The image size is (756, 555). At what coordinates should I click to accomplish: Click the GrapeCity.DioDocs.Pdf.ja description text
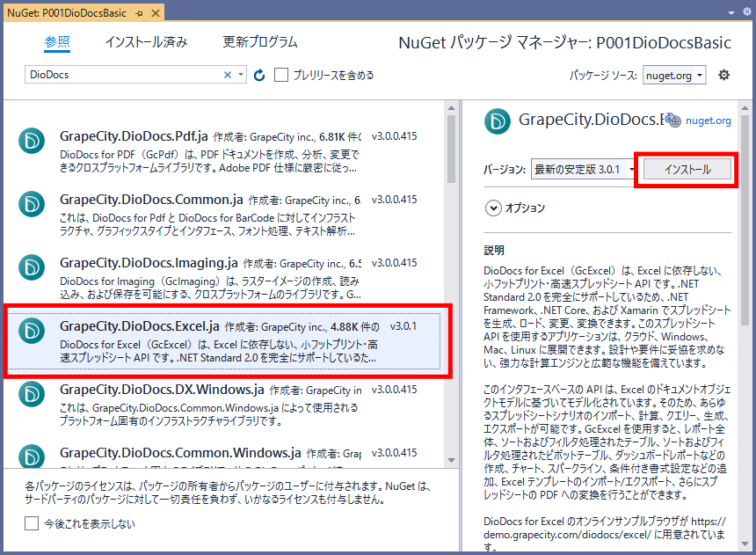[209, 161]
